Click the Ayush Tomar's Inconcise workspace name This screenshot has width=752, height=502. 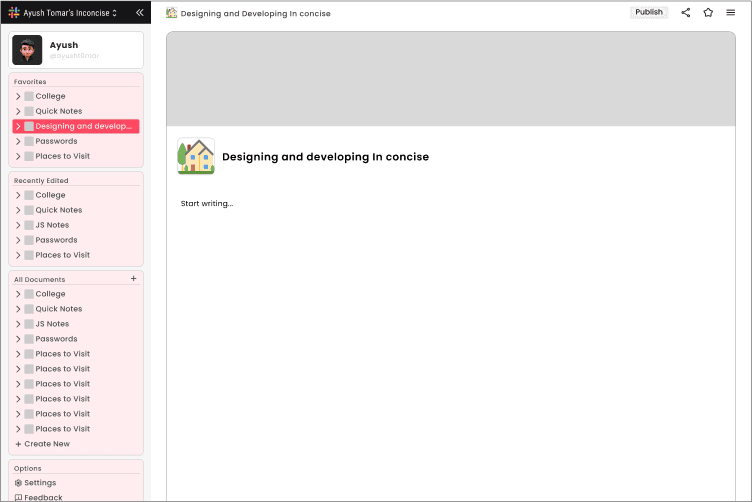(66, 13)
